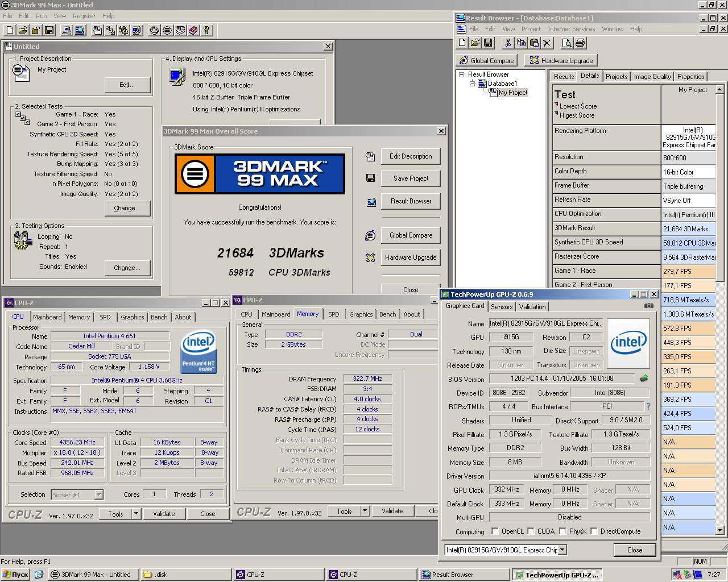The height and width of the screenshot is (582, 728).
Task: Select My Project in Result Browser tree
Action: [513, 93]
